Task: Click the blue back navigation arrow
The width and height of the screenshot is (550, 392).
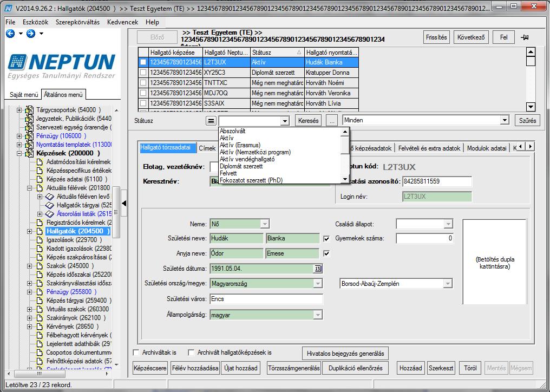Action: click(10, 34)
